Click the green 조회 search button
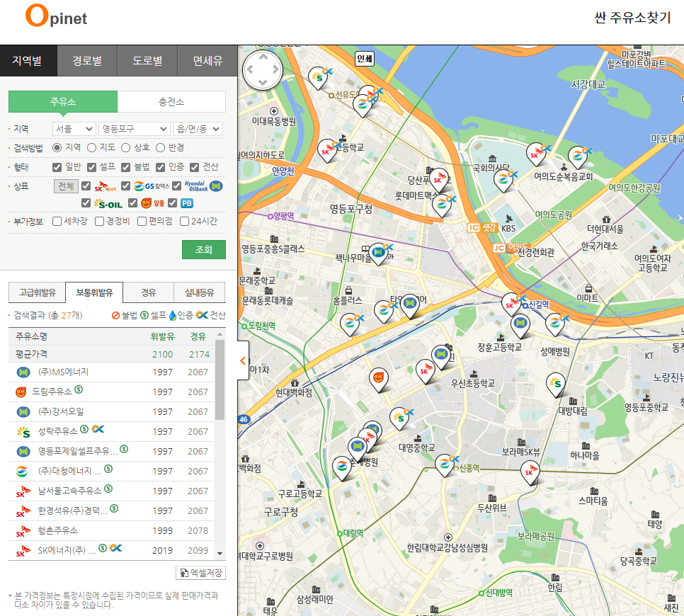 [x=204, y=249]
